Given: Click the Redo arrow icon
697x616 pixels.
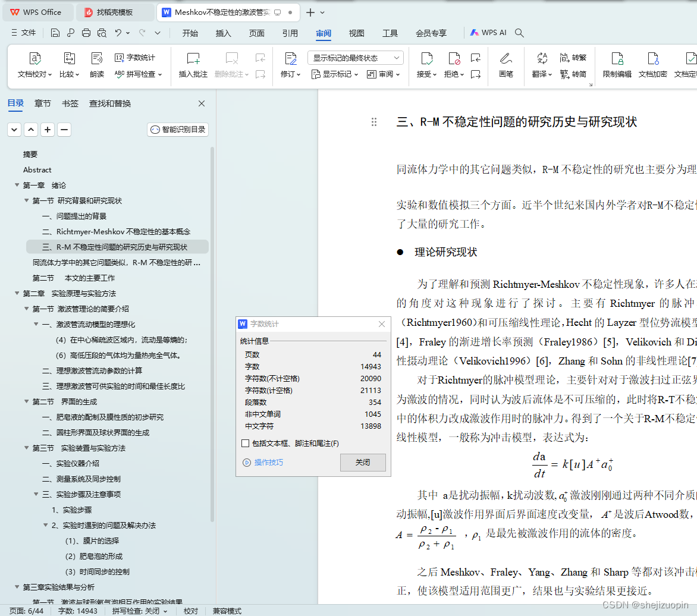Looking at the screenshot, I should point(142,33).
